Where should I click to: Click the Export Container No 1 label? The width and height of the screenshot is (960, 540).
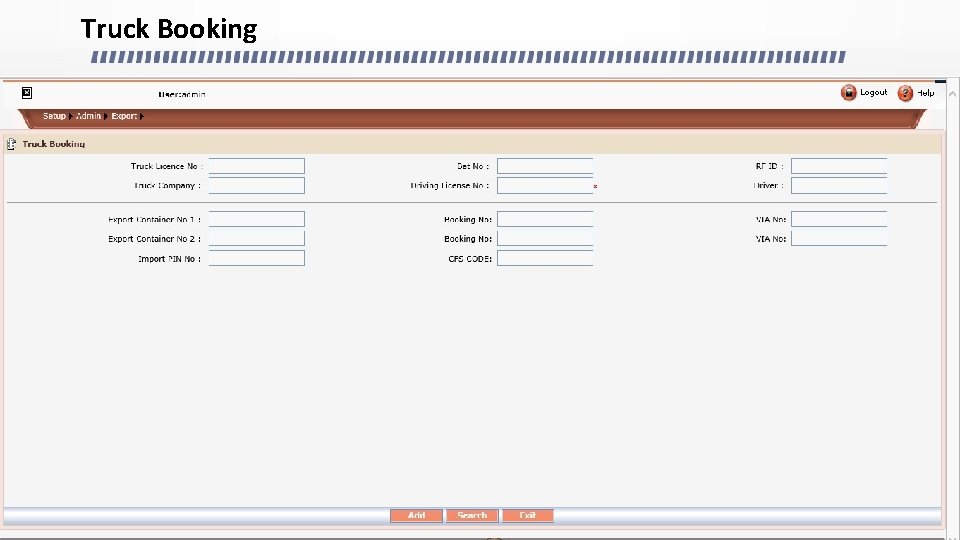point(154,219)
